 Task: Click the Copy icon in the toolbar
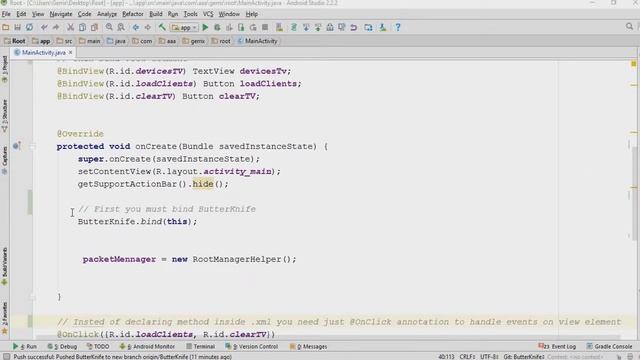82,27
